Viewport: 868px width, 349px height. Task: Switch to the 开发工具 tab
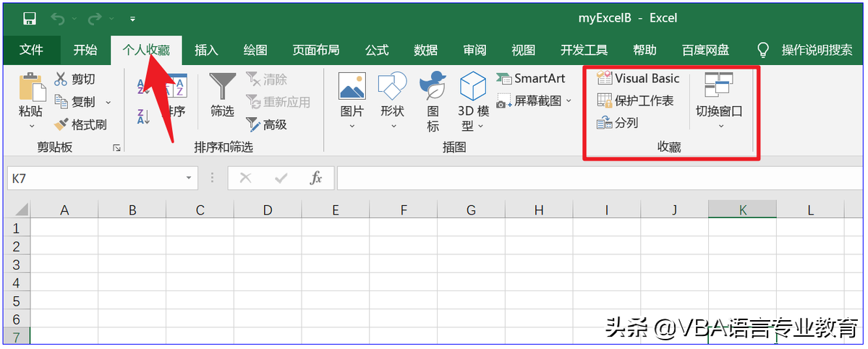coord(584,50)
